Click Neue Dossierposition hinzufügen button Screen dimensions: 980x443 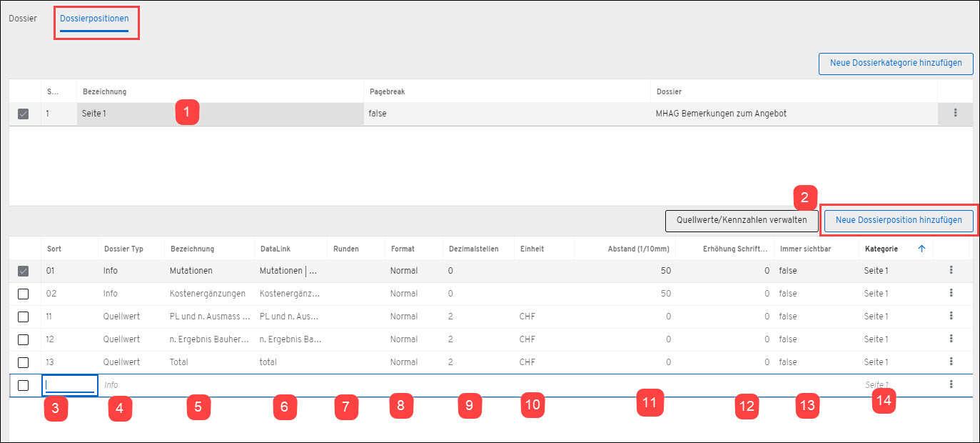(x=898, y=221)
